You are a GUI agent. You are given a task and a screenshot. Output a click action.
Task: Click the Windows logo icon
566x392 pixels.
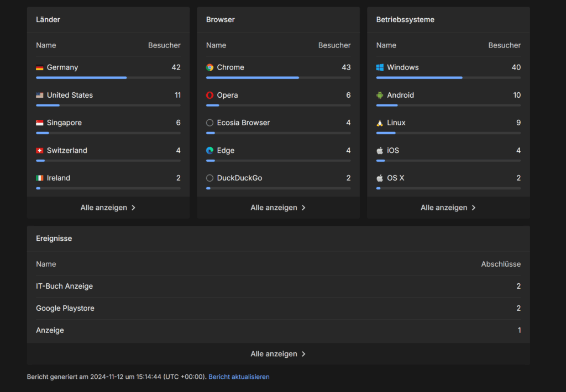click(x=380, y=67)
